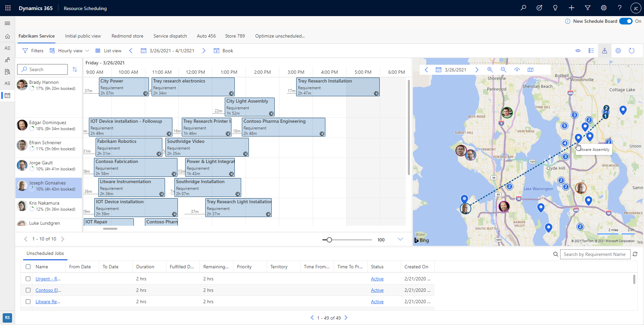Select the Service dispatch tab
The height and width of the screenshot is (325, 644).
pos(170,36)
